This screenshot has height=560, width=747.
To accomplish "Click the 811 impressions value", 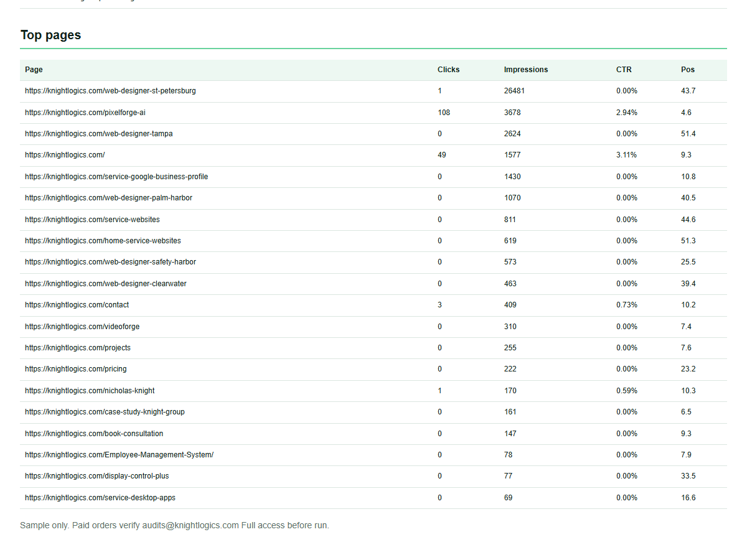I will pyautogui.click(x=510, y=220).
